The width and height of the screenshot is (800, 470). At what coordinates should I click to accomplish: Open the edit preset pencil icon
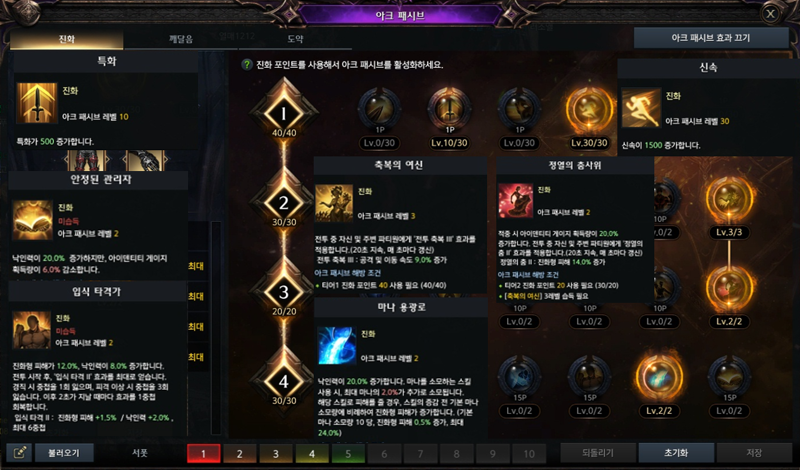19,453
